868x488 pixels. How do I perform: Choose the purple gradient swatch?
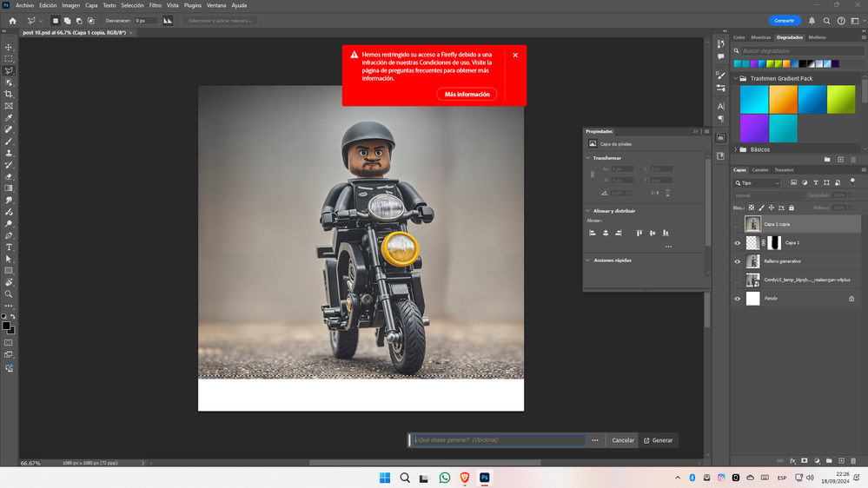coord(754,129)
